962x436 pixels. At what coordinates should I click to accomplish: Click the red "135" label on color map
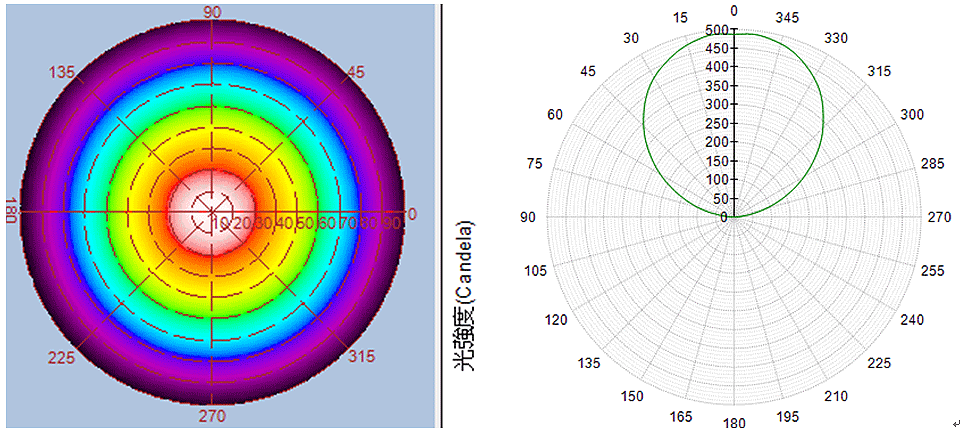(x=63, y=72)
